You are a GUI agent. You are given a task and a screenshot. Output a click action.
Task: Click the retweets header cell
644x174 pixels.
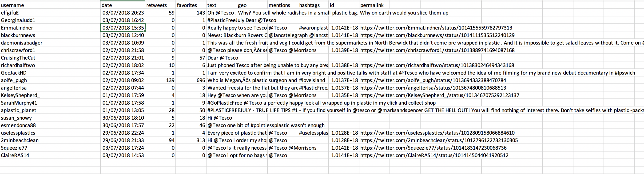160,5
